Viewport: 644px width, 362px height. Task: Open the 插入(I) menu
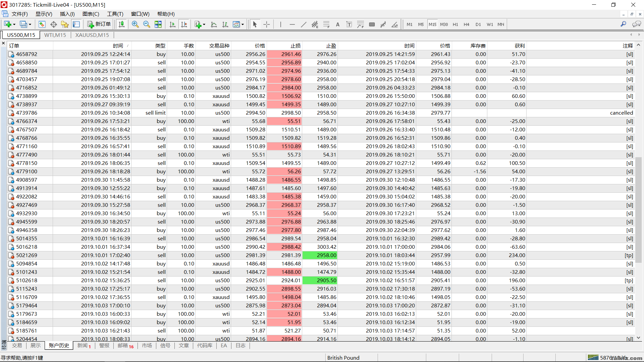click(67, 14)
